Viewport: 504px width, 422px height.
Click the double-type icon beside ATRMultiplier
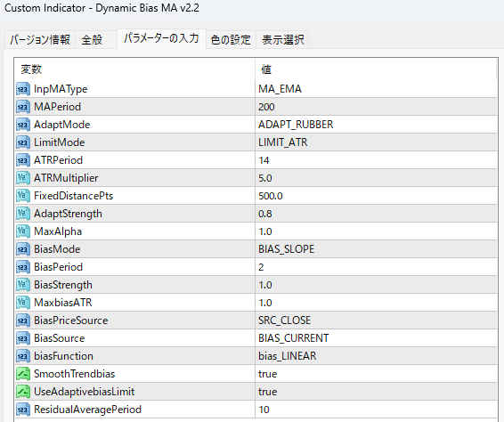pyautogui.click(x=23, y=178)
